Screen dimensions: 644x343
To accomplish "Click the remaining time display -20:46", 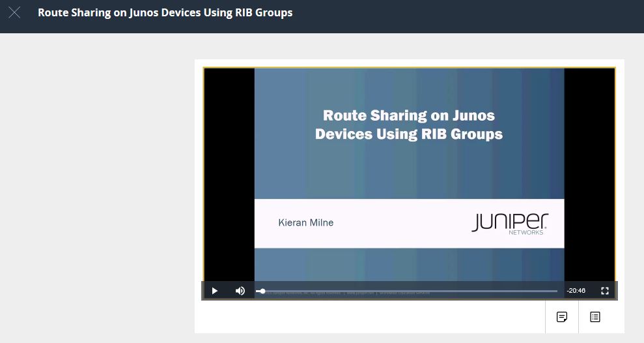I will 576,291.
